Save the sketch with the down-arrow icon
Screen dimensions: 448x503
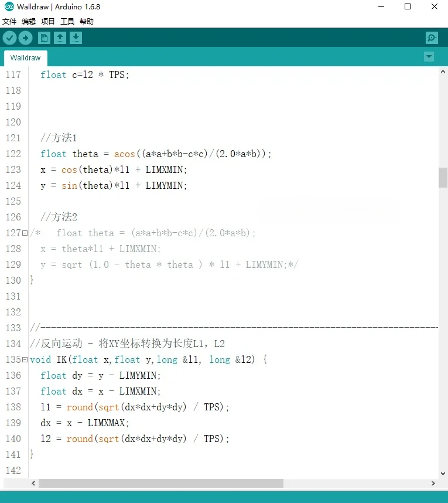point(76,38)
